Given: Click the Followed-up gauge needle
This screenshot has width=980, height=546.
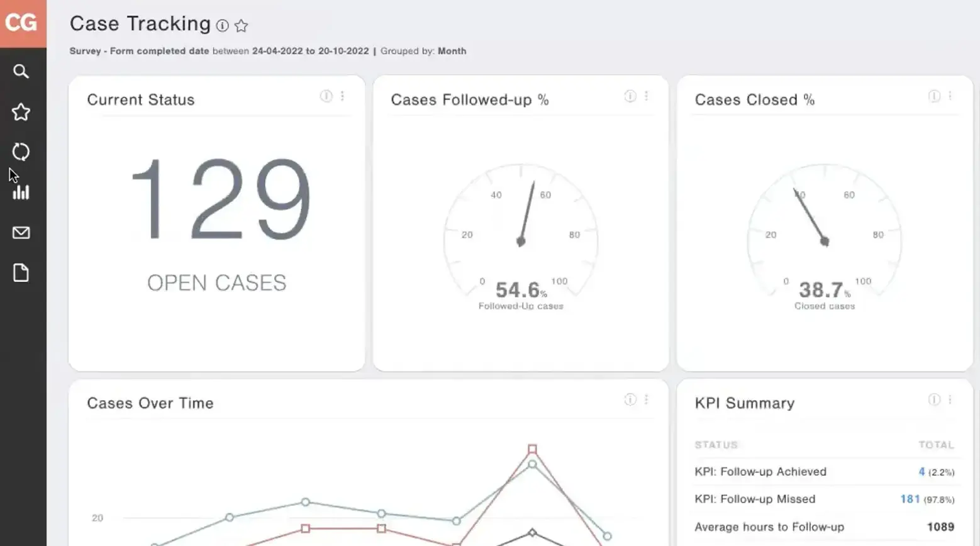Looking at the screenshot, I should [x=527, y=214].
